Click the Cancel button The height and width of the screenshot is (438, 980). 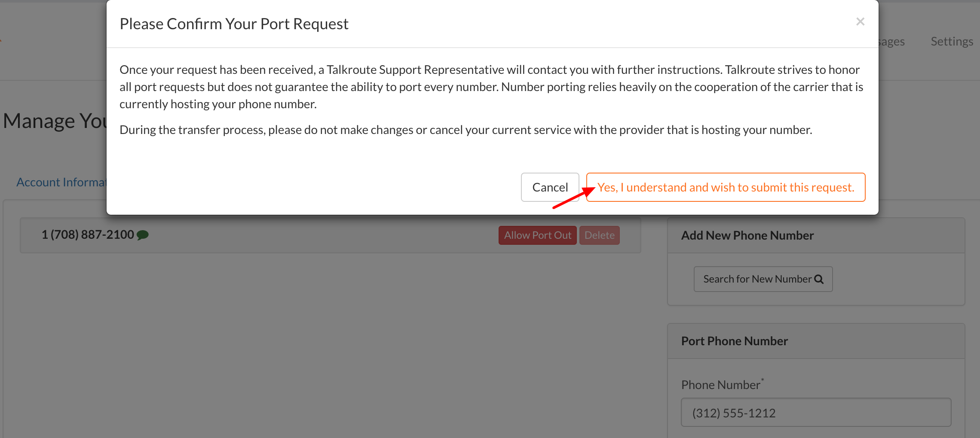tap(550, 187)
